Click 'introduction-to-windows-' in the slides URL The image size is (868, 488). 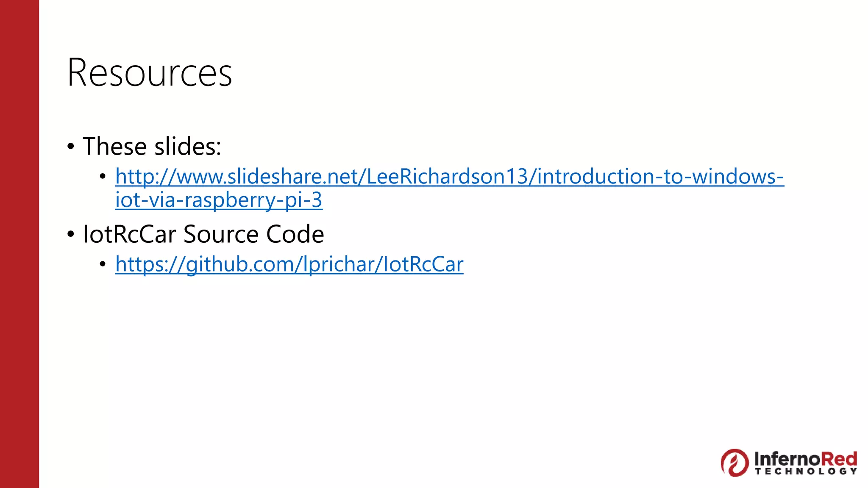click(660, 177)
